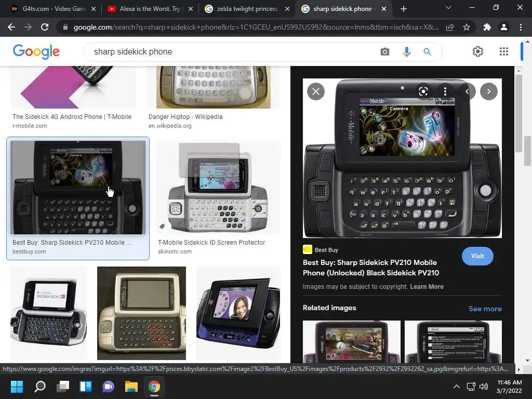Reload the current page
The width and height of the screenshot is (532, 399).
point(45,27)
